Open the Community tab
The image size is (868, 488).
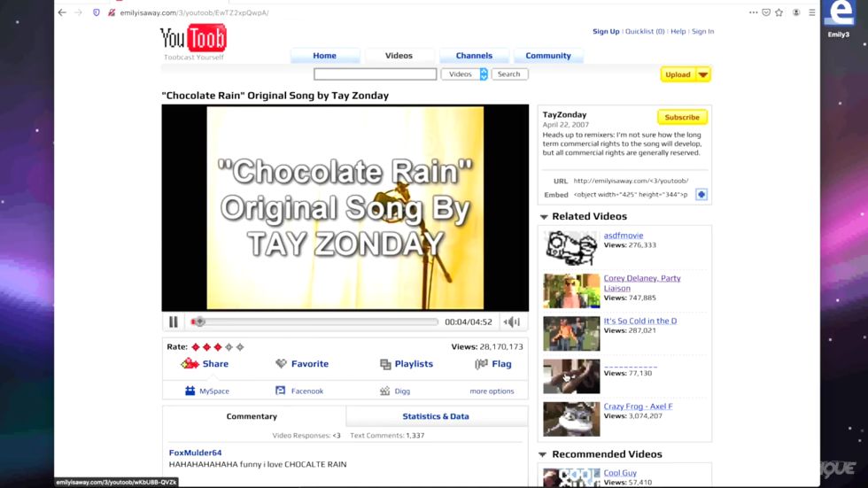click(548, 55)
